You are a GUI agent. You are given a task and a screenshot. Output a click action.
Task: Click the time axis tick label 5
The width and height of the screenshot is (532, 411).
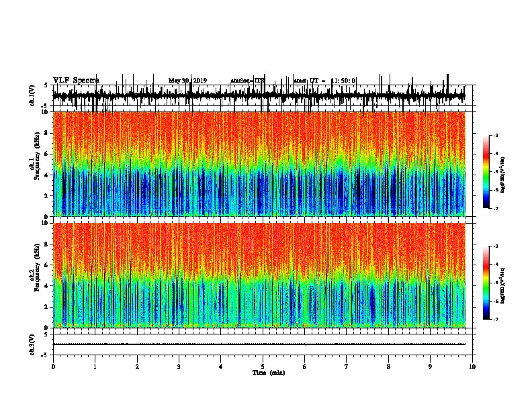point(263,367)
